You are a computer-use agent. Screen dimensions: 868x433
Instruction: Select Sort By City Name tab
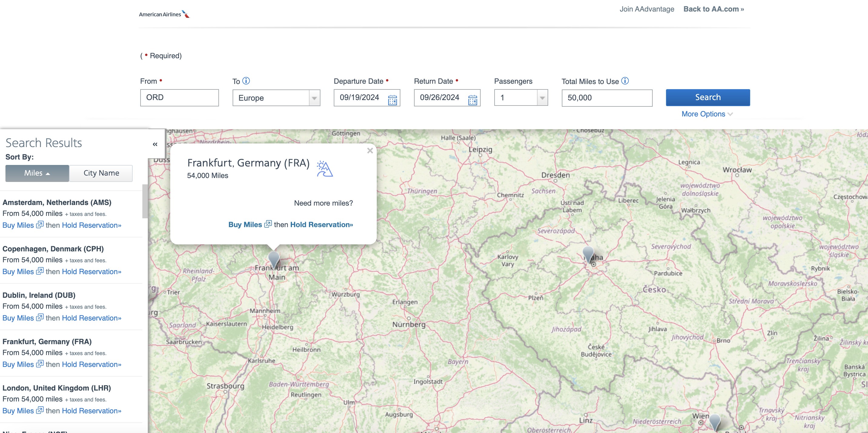coord(101,173)
